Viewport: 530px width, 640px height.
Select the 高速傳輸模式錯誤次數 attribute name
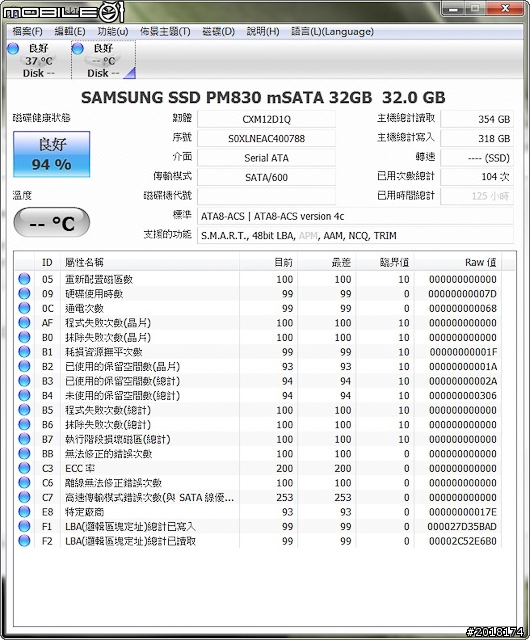click(x=149, y=498)
